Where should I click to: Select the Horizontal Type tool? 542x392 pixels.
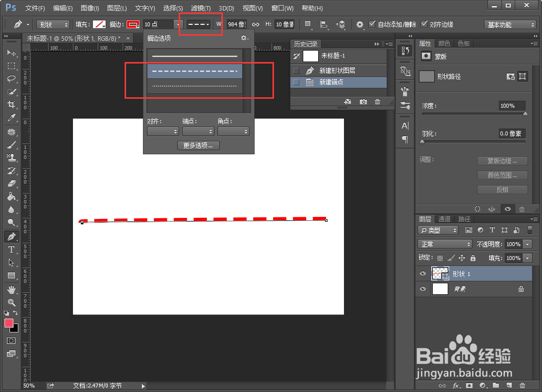coord(11,249)
